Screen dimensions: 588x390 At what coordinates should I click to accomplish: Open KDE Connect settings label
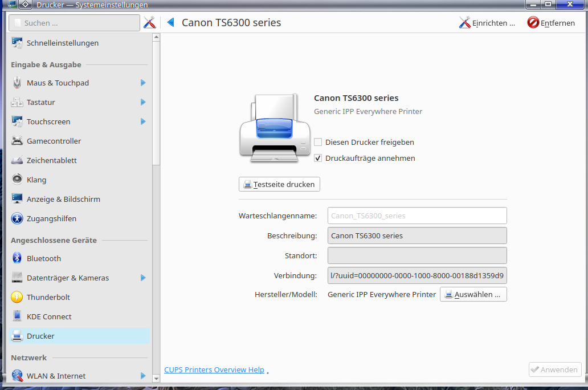49,316
